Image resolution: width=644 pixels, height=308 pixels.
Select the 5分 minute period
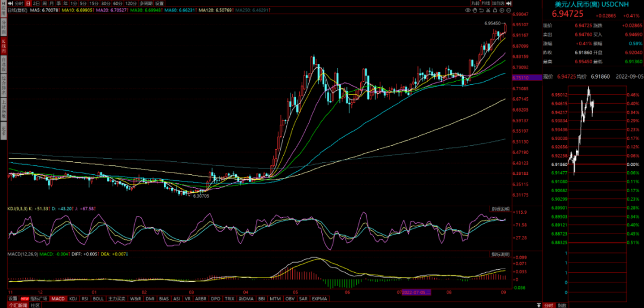83,4
